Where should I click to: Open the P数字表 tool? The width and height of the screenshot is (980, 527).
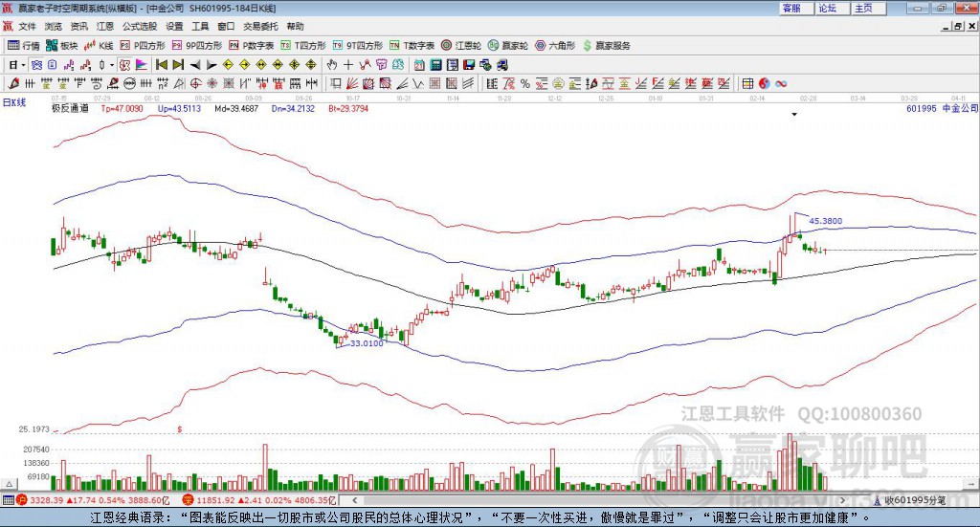(x=252, y=46)
